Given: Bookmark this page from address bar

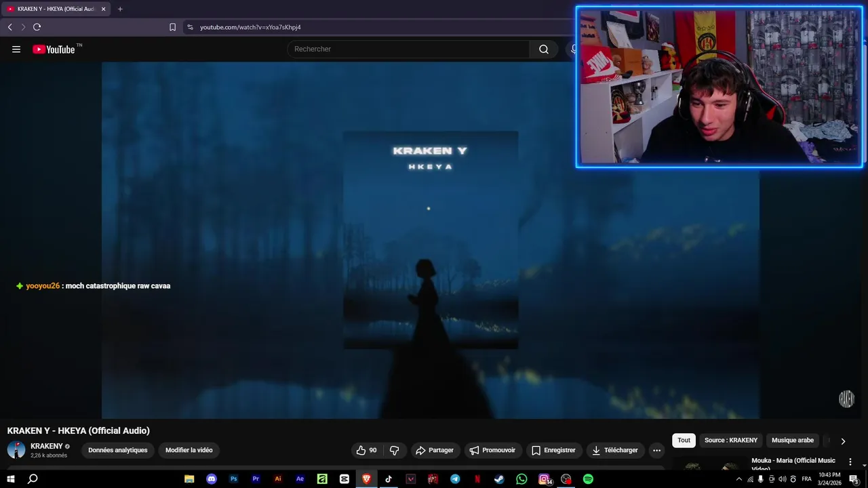Looking at the screenshot, I should (x=172, y=27).
